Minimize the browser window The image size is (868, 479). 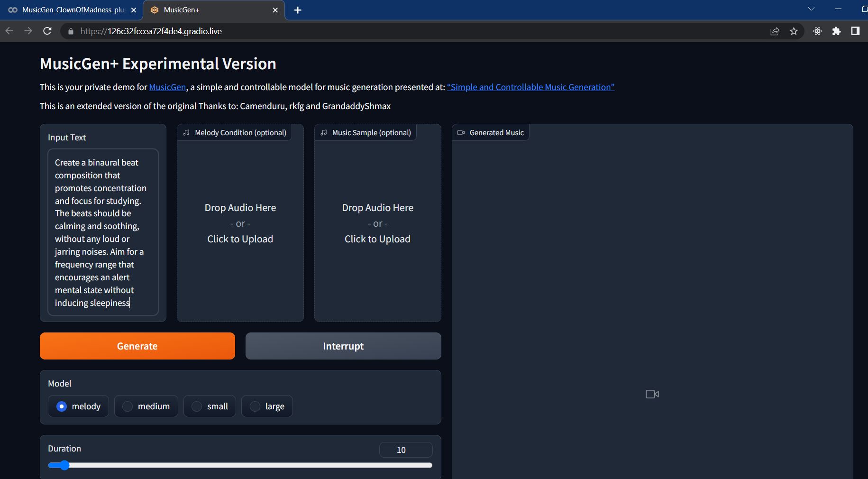(x=838, y=9)
